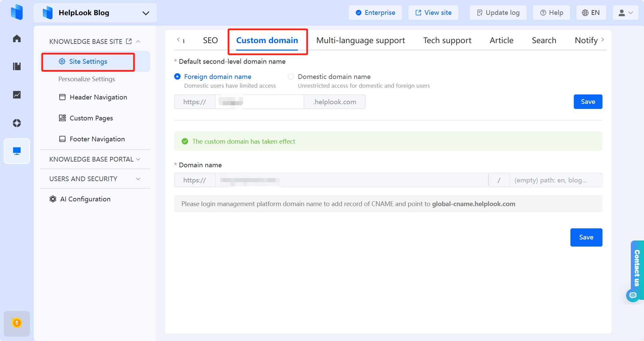Image resolution: width=644 pixels, height=341 pixels.
Task: Click the Save button for custom domain
Action: pyautogui.click(x=586, y=237)
